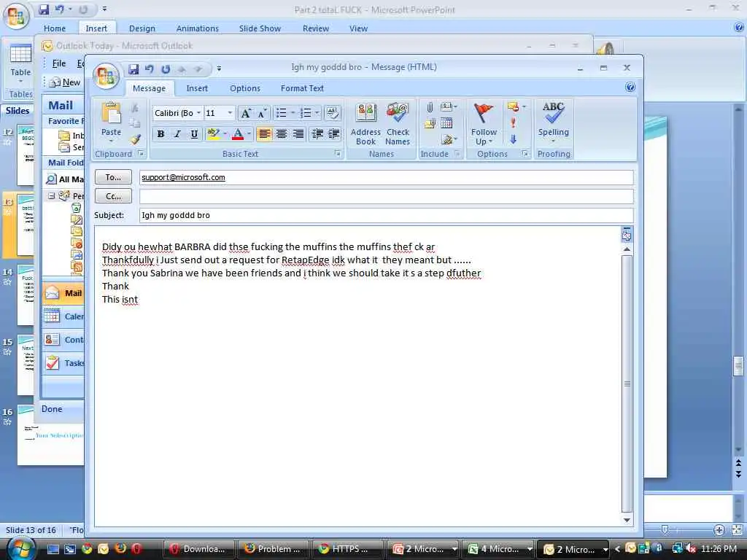Expand the Basic Text dialog launcher
The width and height of the screenshot is (747, 560).
(x=337, y=153)
